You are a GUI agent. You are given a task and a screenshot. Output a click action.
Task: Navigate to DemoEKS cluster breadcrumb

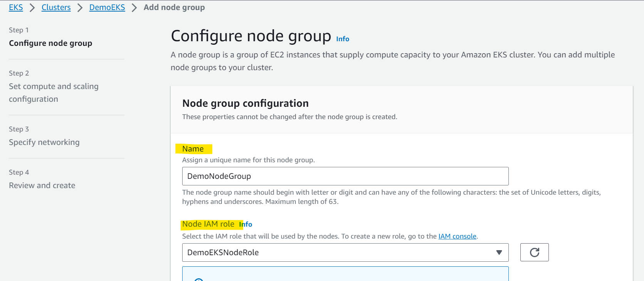click(107, 7)
